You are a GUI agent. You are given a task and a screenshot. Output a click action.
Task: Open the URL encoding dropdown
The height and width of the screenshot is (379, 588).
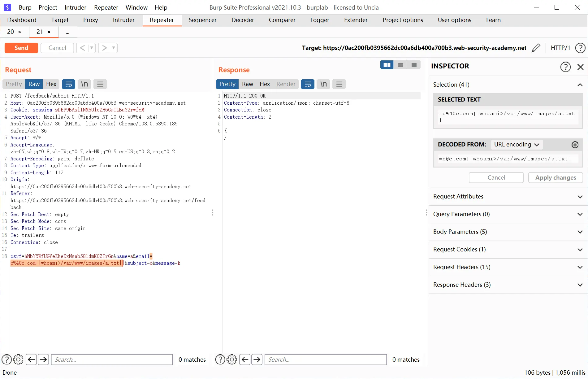(517, 145)
